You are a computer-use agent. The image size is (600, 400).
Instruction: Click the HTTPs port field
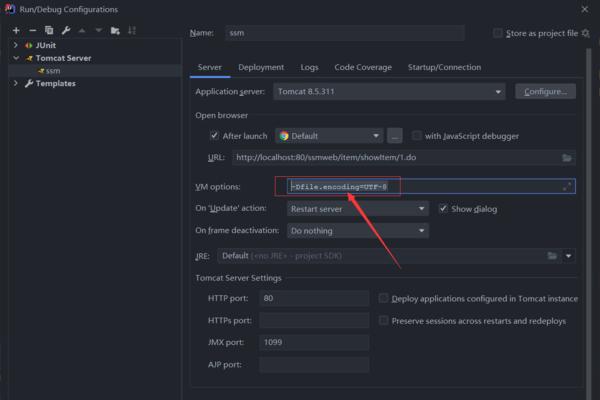click(x=314, y=320)
